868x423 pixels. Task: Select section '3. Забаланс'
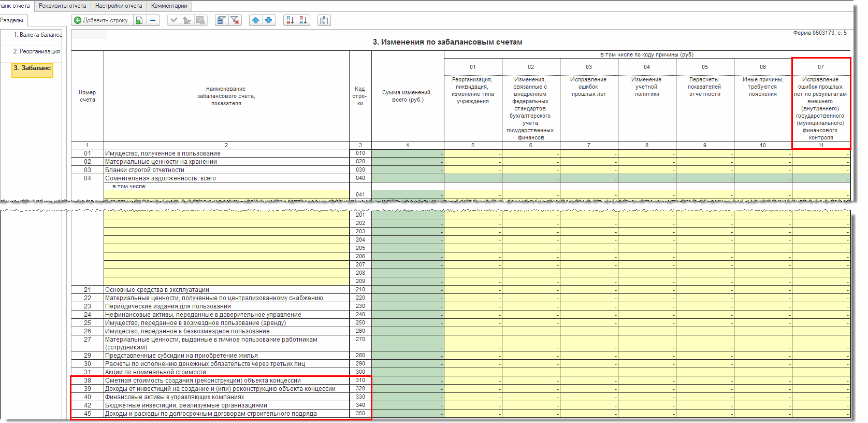32,70
